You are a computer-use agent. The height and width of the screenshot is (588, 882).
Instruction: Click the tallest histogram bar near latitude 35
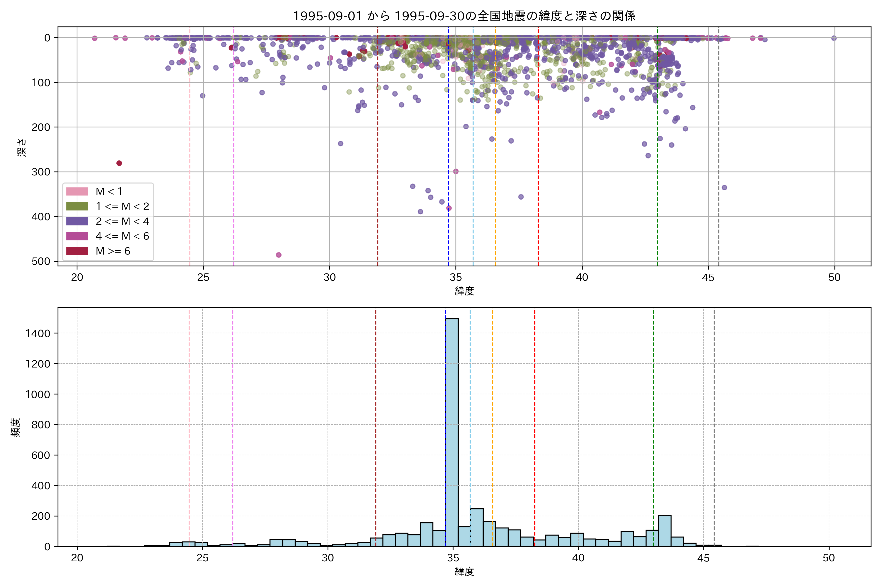pyautogui.click(x=452, y=431)
